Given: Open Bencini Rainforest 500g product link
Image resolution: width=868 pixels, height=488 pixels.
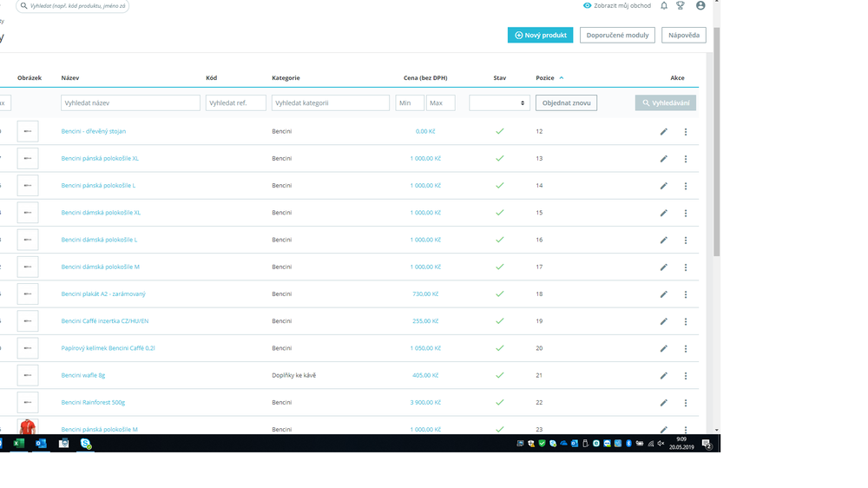Looking at the screenshot, I should click(93, 403).
